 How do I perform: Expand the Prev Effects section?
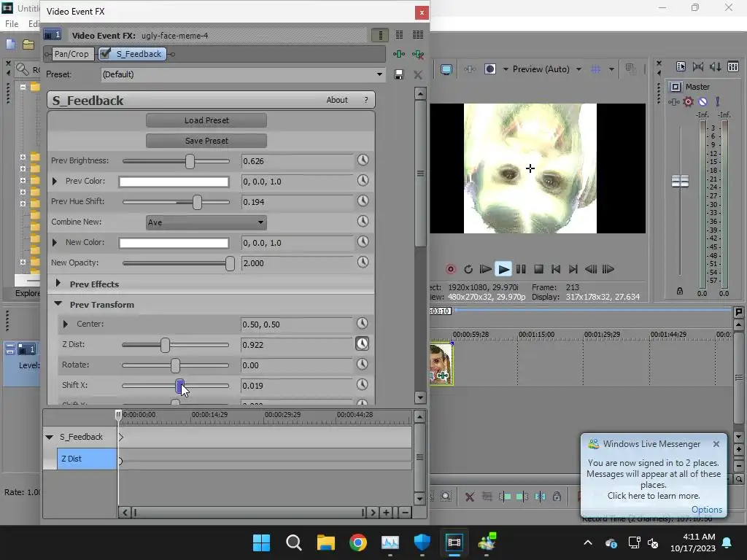click(x=58, y=284)
